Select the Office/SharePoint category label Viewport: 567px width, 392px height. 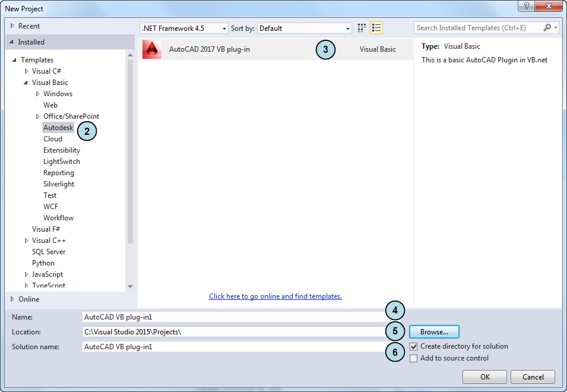pos(71,116)
